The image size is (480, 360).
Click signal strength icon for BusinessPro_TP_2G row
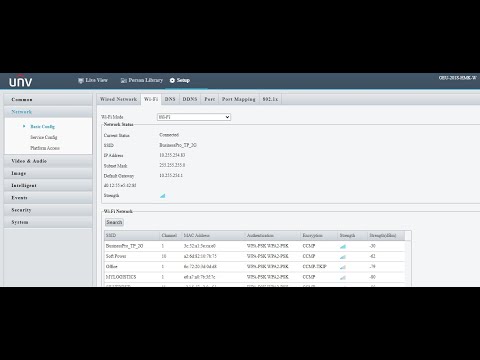[x=343, y=246]
